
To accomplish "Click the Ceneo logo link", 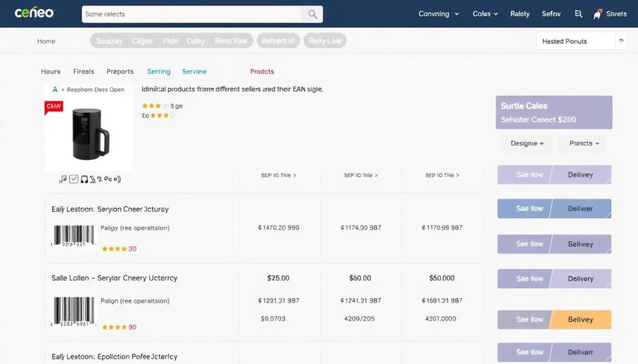I will click(34, 14).
